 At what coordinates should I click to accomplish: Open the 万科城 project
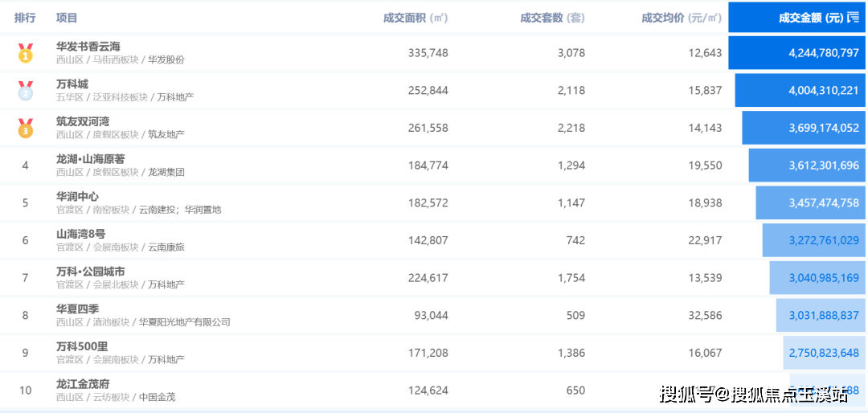[72, 84]
